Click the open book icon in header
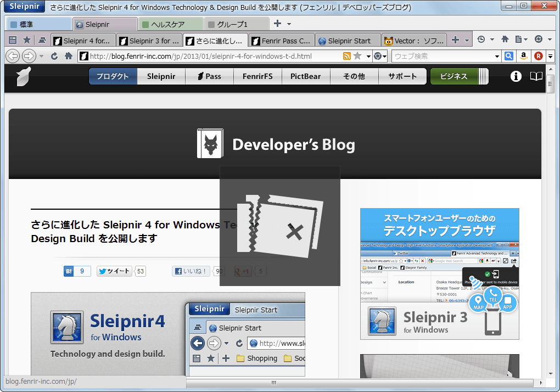This screenshot has height=392, width=560. tap(536, 76)
